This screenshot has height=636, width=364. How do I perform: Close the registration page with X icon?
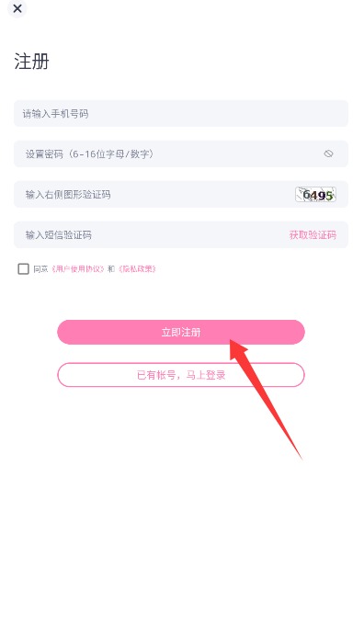[x=17, y=8]
